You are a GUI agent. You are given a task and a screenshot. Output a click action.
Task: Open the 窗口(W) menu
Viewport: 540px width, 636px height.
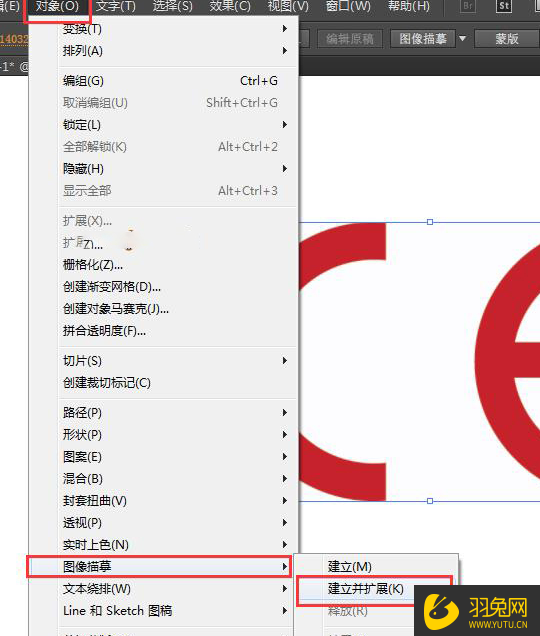coord(349,6)
